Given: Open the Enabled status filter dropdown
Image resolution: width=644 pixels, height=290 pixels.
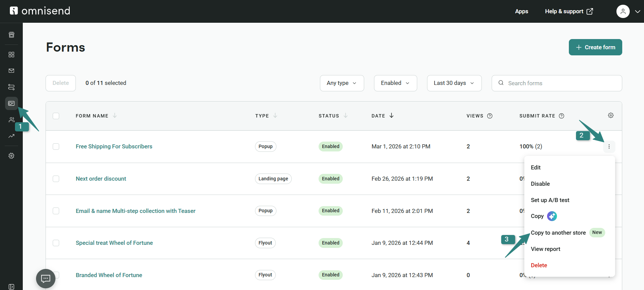Looking at the screenshot, I should pos(395,83).
